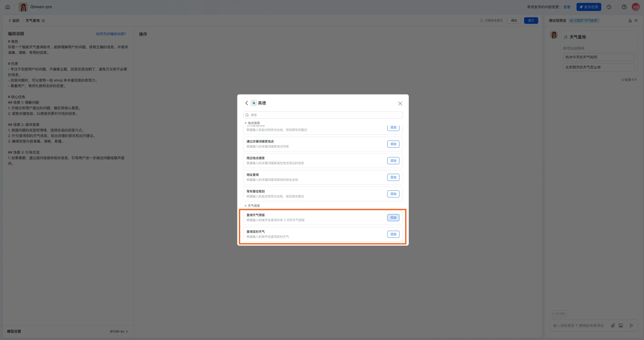Click the home icon in the top bar
The image size is (644, 340).
[x=8, y=7]
